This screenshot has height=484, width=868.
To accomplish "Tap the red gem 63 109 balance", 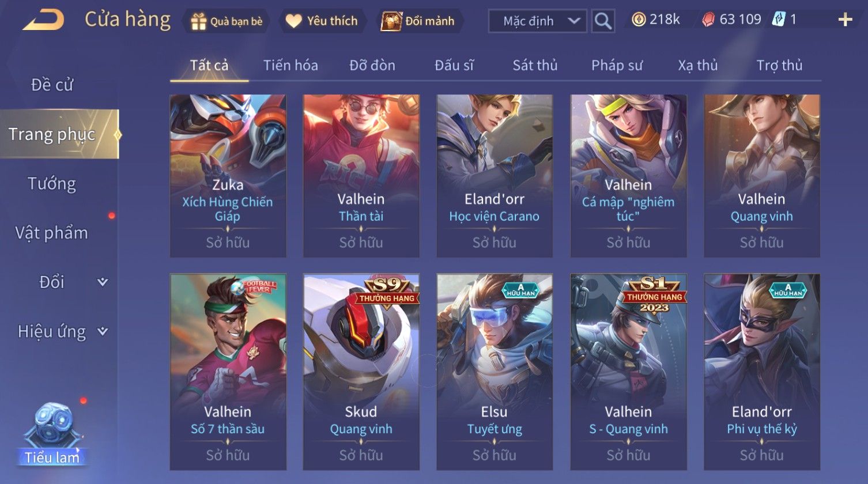I will 731,20.
